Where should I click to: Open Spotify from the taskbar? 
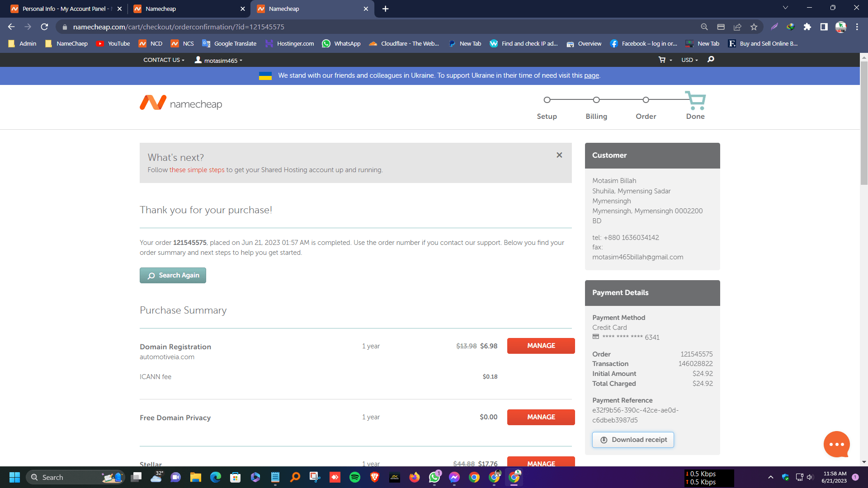(355, 477)
